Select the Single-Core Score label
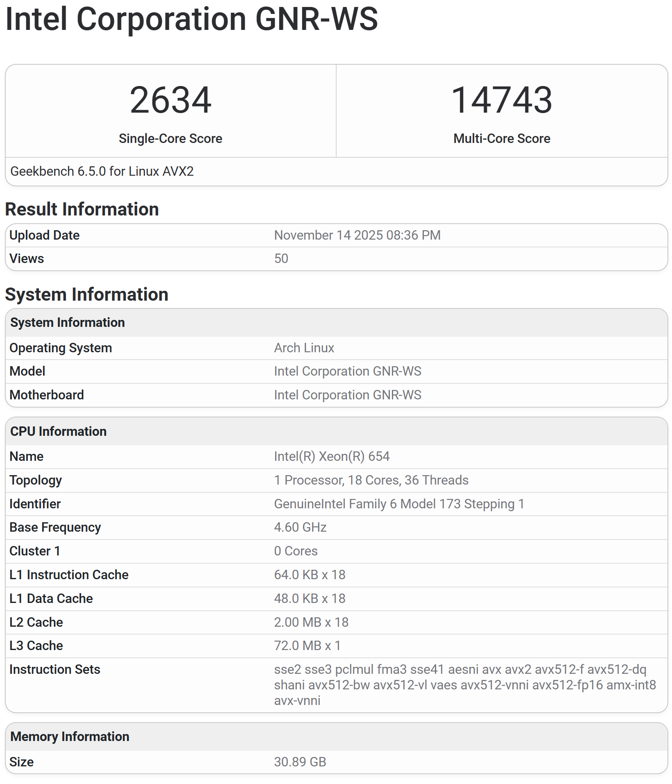 click(170, 138)
